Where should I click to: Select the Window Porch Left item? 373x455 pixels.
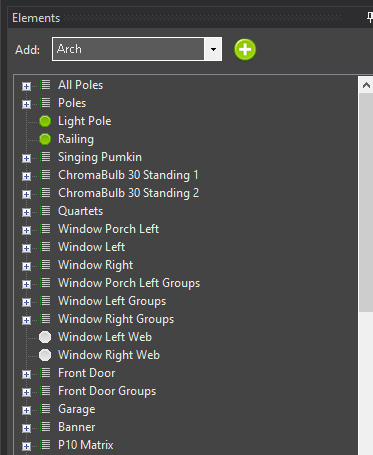(108, 229)
